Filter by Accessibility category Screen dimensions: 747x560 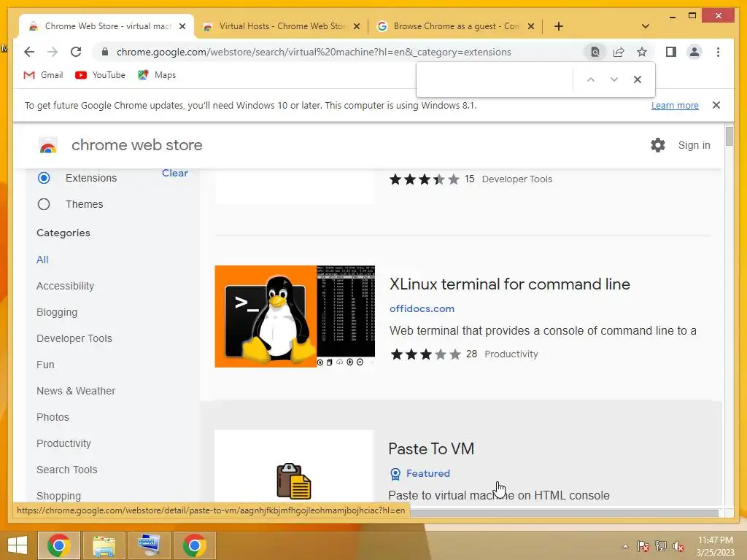[65, 286]
